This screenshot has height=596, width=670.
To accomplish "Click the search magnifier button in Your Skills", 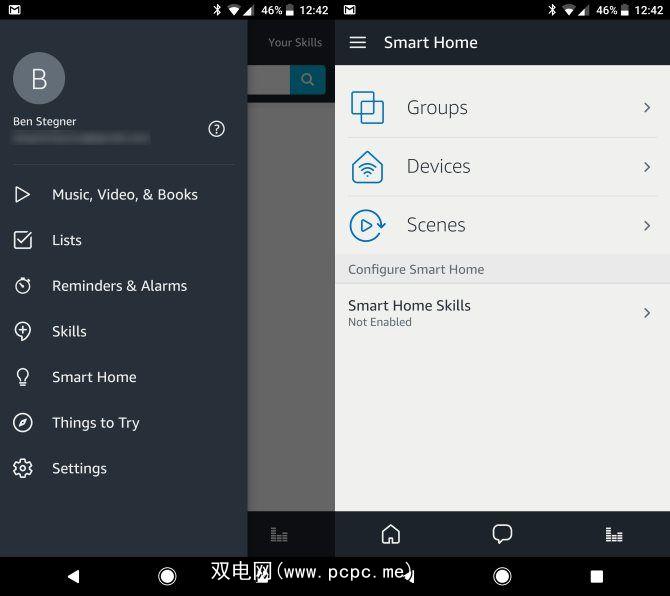I will [x=308, y=79].
